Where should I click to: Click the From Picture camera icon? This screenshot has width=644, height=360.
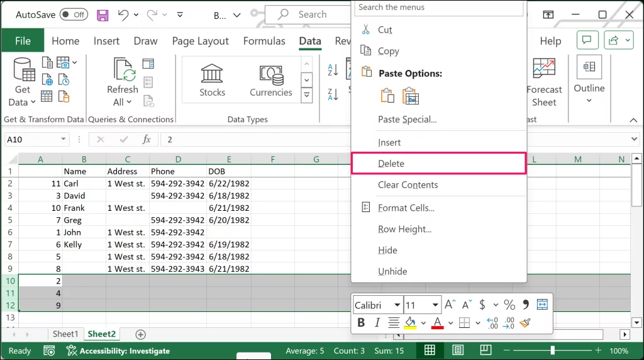(64, 62)
